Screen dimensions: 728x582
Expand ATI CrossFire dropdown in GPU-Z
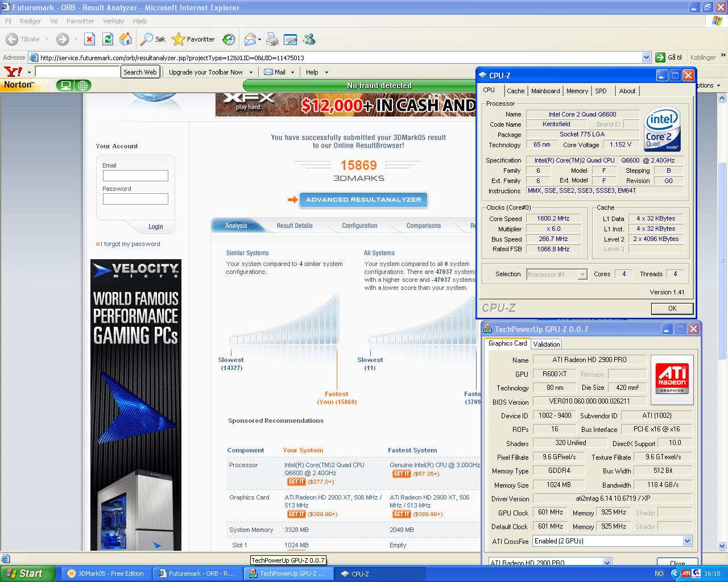(687, 541)
